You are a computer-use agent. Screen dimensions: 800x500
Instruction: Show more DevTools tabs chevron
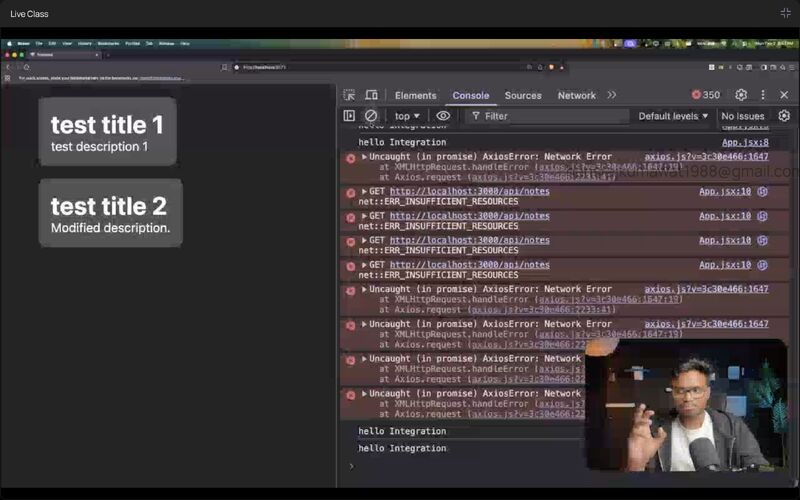click(x=612, y=95)
